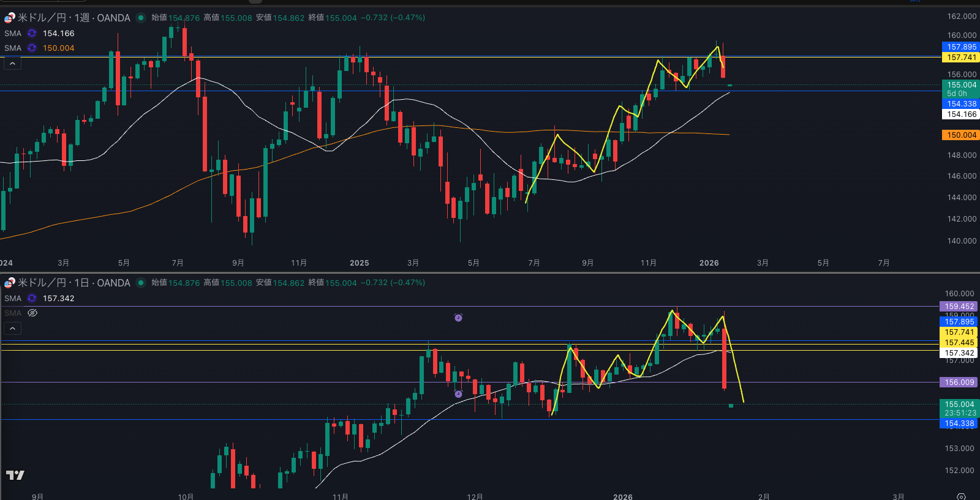Click the USD/JPY flag icon in daily chart

(x=10, y=283)
